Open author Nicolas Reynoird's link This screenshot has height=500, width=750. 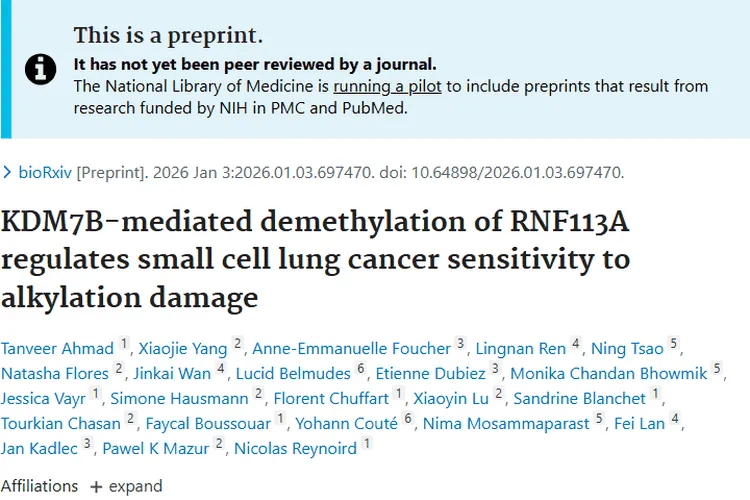pos(296,448)
